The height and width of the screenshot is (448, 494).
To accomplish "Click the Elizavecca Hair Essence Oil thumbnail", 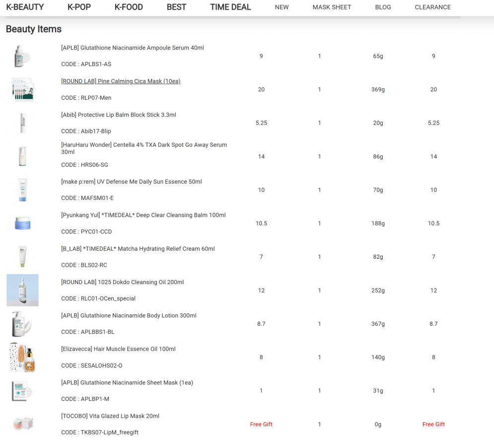I will pos(22,357).
